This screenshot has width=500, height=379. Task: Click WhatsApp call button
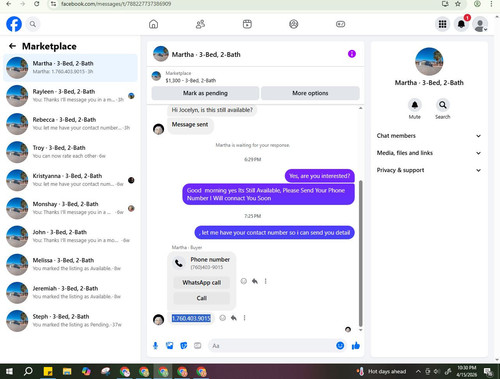point(202,283)
